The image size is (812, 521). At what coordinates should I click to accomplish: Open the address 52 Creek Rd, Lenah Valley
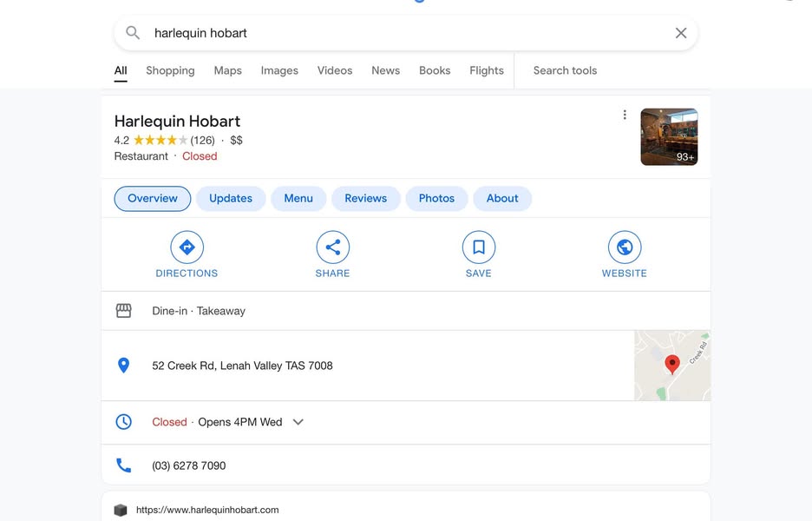click(242, 366)
